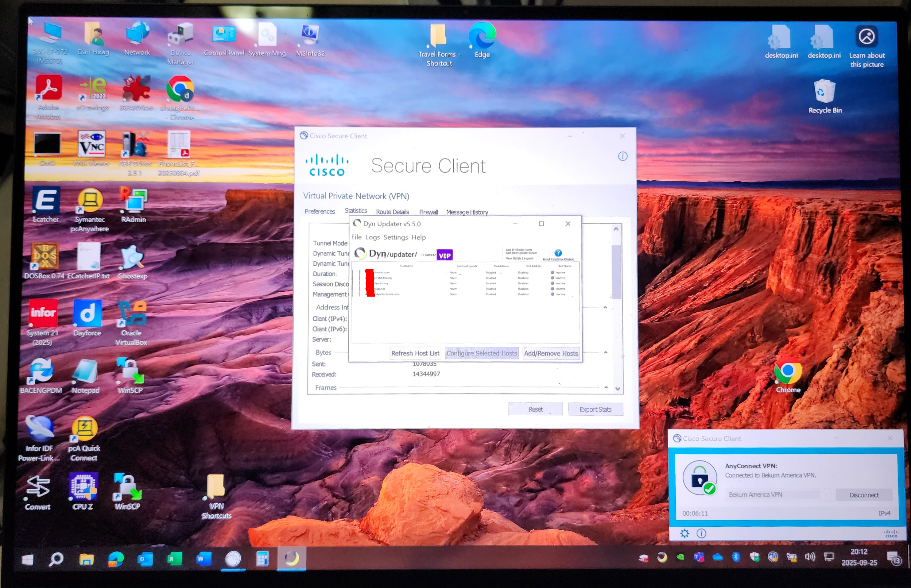The image size is (911, 588).
Task: Click the info icon next to Secure Client title
Action: [x=622, y=156]
